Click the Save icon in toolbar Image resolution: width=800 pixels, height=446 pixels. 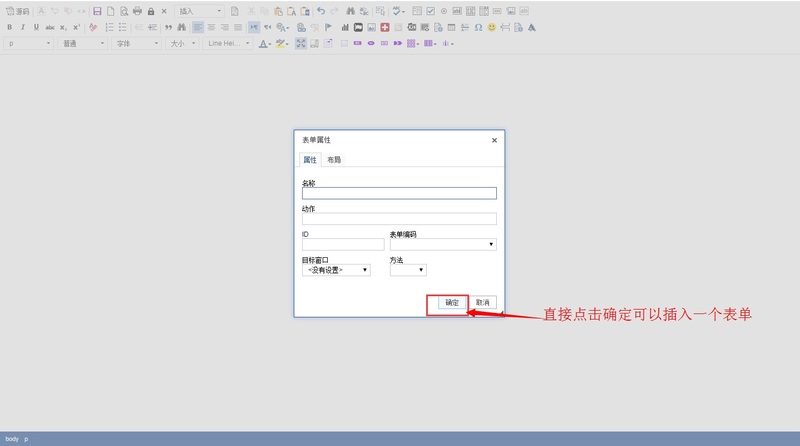point(97,11)
